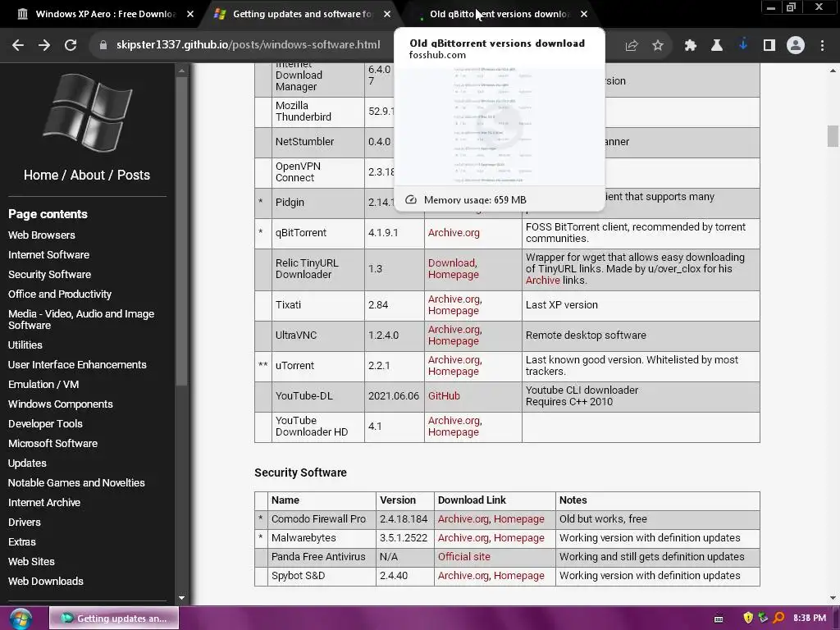Open YouTube-DL GitHub link
The width and height of the screenshot is (840, 630).
444,396
